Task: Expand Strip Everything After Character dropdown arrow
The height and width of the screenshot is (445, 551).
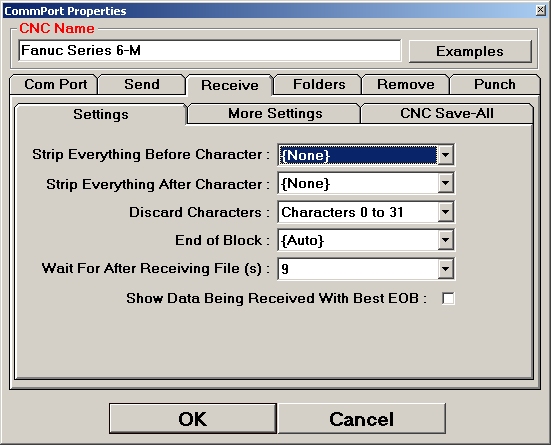Action: pyautogui.click(x=446, y=183)
